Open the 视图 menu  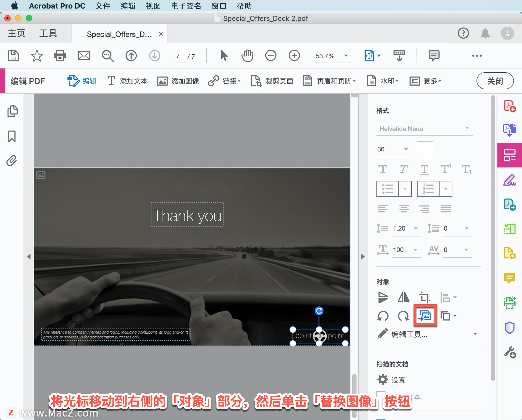click(x=153, y=6)
